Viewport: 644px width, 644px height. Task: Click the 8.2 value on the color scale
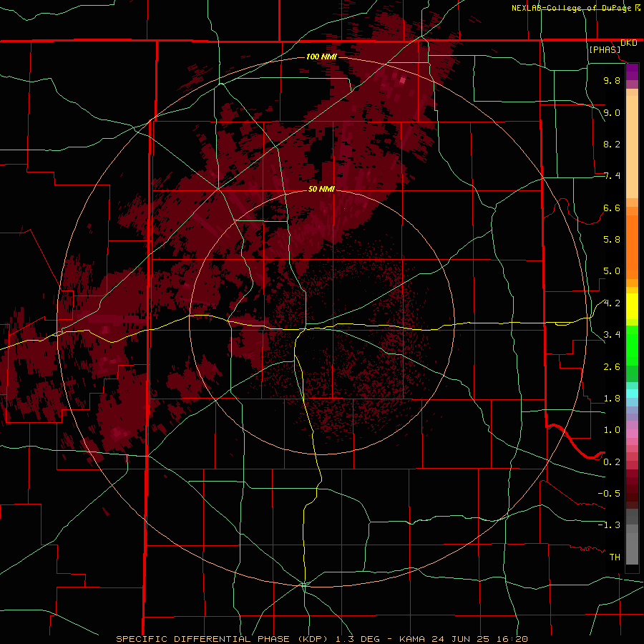[612, 144]
